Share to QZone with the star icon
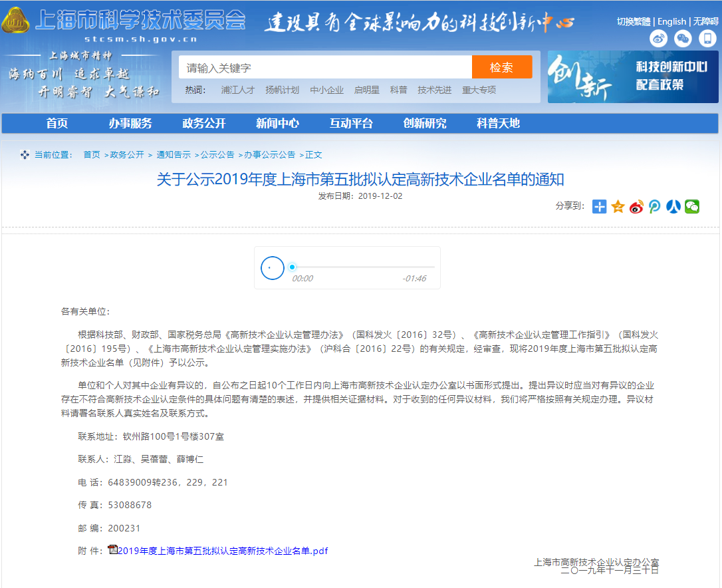The image size is (722, 588). pos(618,207)
